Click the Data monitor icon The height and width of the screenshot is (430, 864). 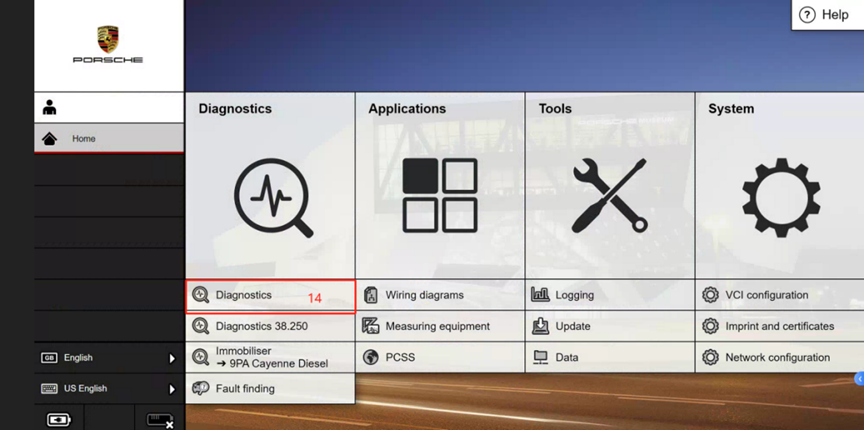click(541, 357)
